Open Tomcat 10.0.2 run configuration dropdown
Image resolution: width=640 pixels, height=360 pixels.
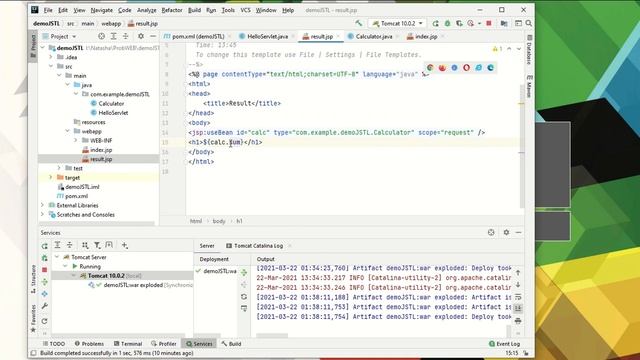tap(398, 23)
